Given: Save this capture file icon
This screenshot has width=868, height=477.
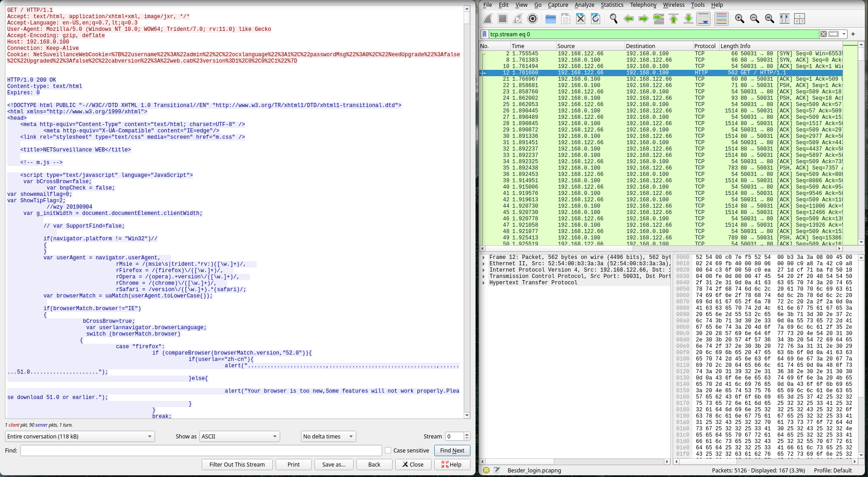Looking at the screenshot, I should pyautogui.click(x=566, y=19).
